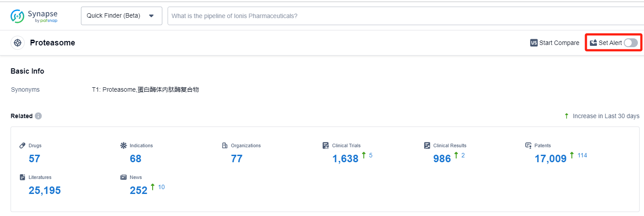The height and width of the screenshot is (216, 644).
Task: Open the 57 Drugs count link
Action: (34, 159)
